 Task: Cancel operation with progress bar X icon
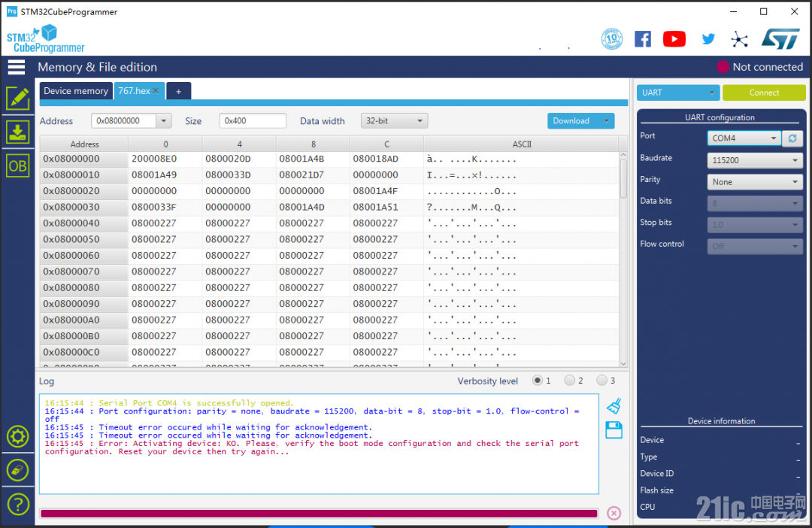click(x=614, y=513)
